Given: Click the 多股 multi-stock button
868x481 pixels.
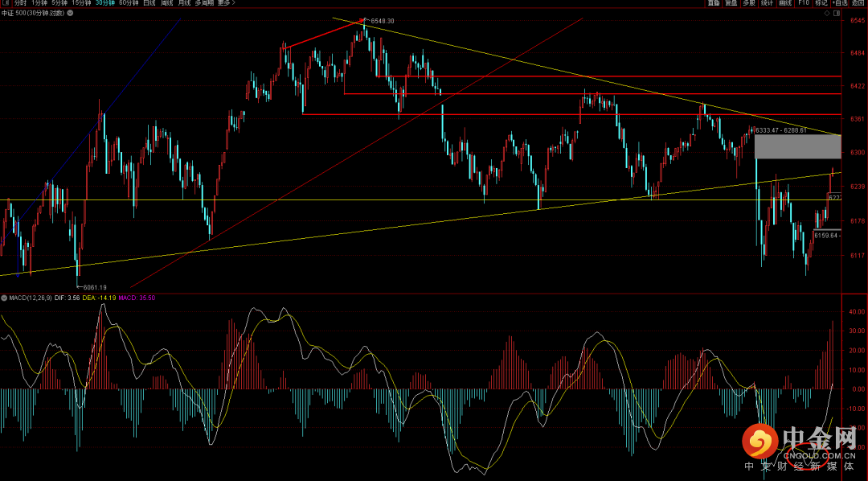Looking at the screenshot, I should (749, 2).
